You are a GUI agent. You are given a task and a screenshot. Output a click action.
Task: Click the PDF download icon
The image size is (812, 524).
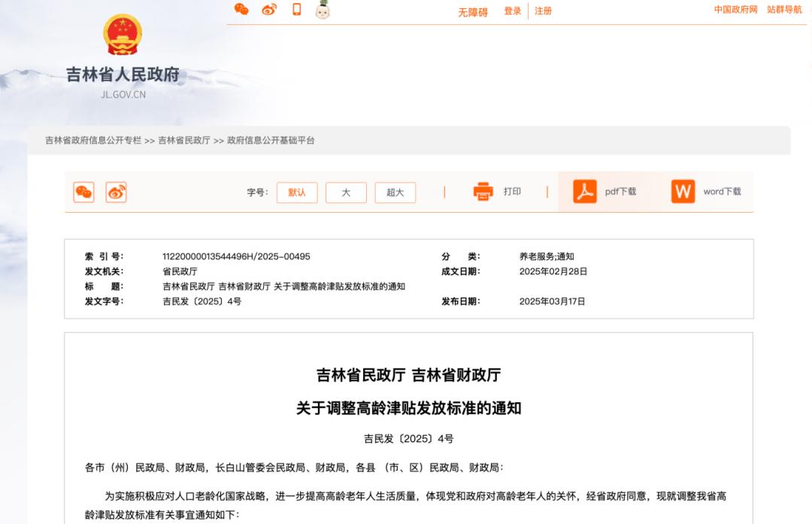tap(584, 192)
